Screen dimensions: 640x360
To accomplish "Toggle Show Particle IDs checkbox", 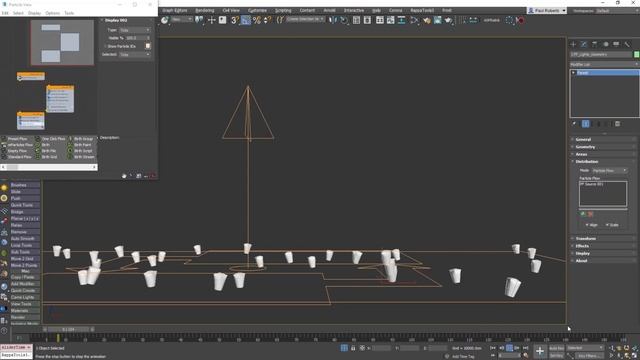I will pyautogui.click(x=106, y=46).
